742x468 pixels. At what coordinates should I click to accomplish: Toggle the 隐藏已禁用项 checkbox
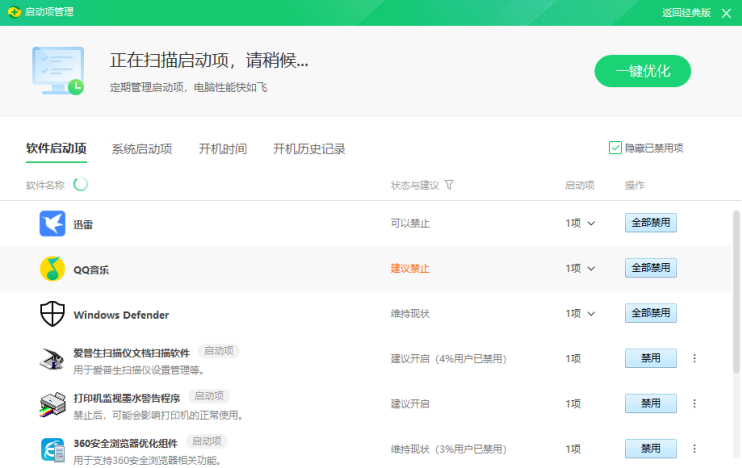point(615,148)
